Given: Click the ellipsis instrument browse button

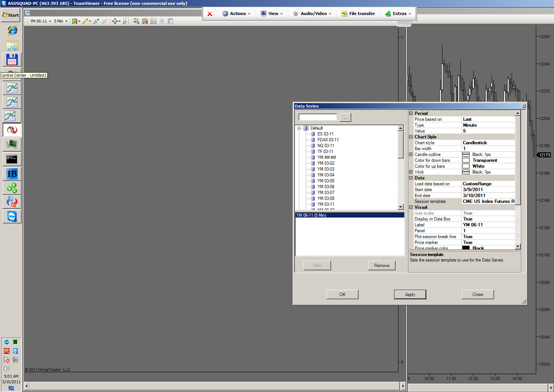Looking at the screenshot, I should click(345, 118).
